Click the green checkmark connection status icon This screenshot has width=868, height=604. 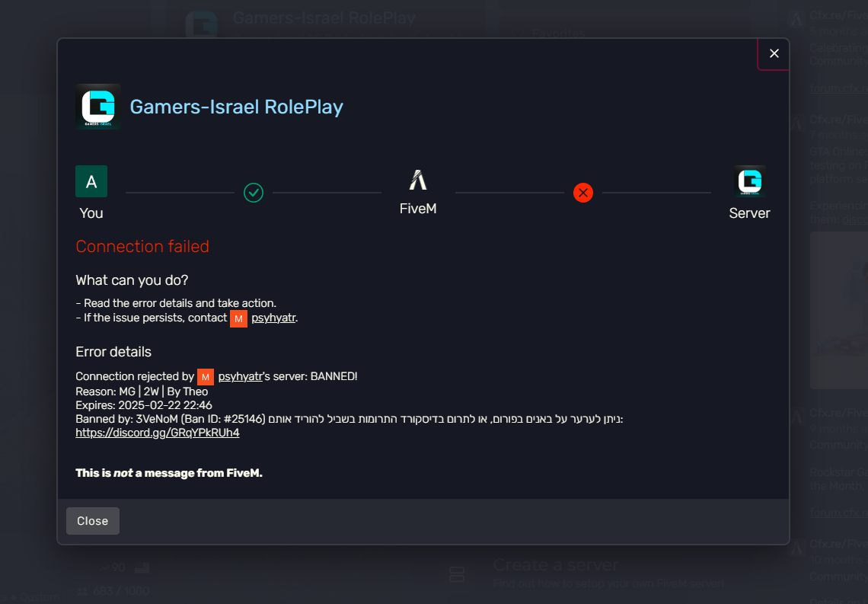click(x=254, y=193)
